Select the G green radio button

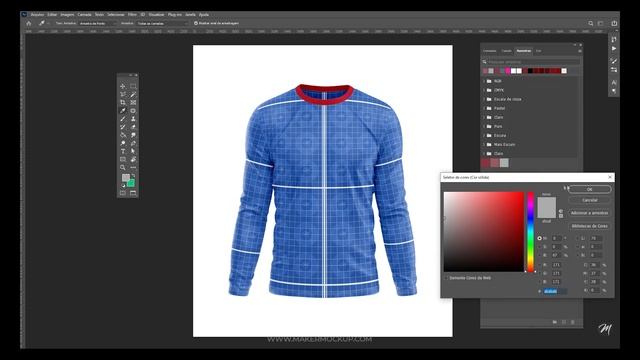pos(540,273)
